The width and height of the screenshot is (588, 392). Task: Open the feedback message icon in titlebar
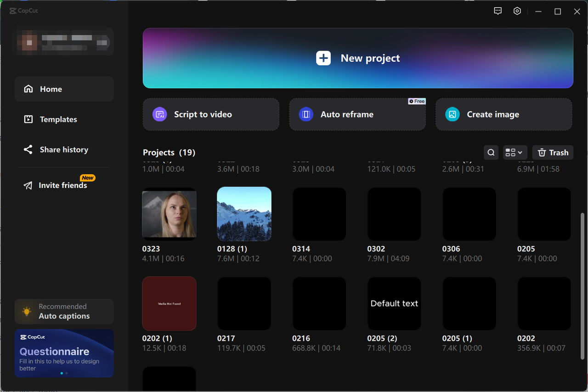click(x=498, y=11)
